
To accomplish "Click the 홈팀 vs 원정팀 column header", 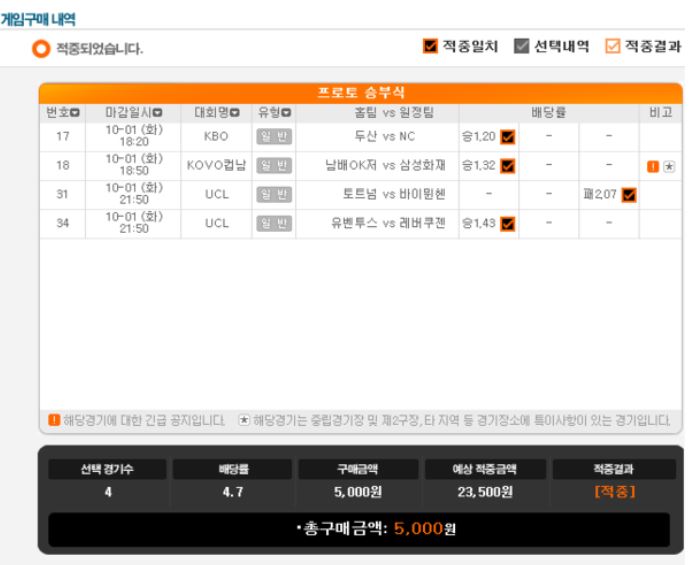I will 394,113.
